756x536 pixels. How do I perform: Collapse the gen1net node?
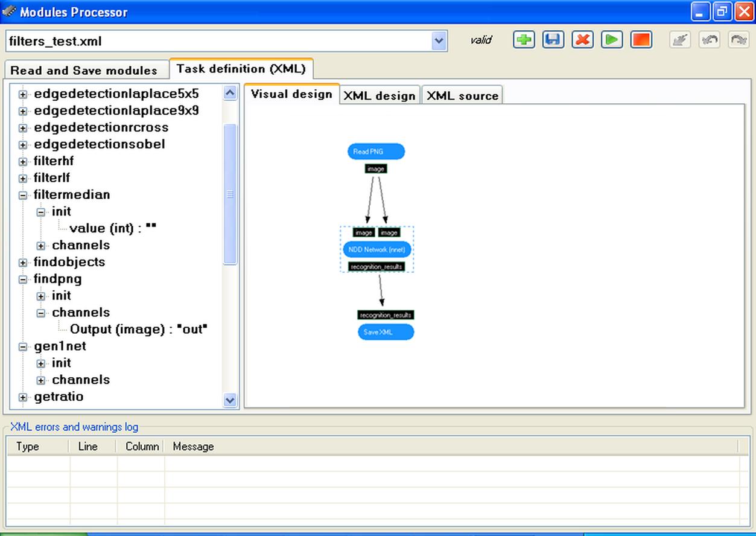[x=23, y=347]
